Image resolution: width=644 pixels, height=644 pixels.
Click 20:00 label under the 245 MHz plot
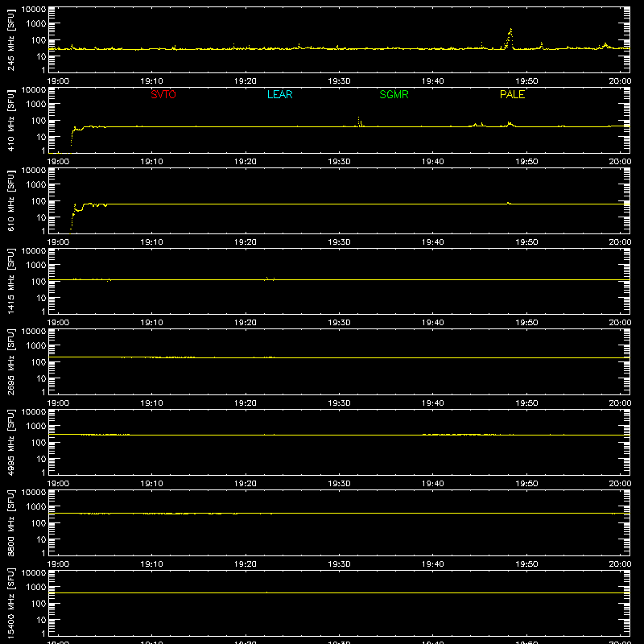point(620,81)
